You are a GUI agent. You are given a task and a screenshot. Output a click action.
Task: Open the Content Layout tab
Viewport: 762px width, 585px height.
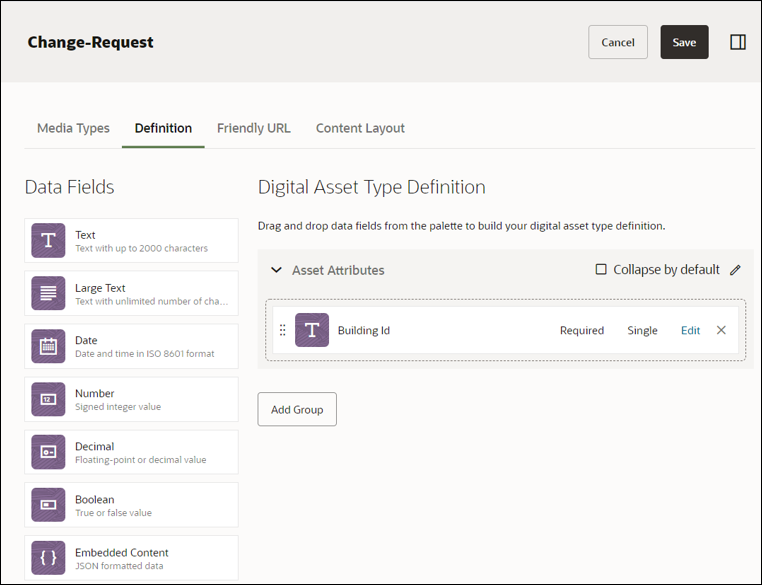coord(360,128)
